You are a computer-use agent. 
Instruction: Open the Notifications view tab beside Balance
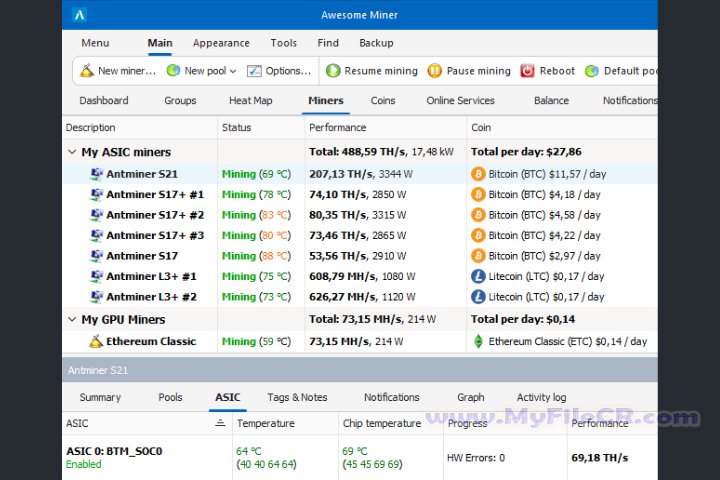tap(630, 101)
